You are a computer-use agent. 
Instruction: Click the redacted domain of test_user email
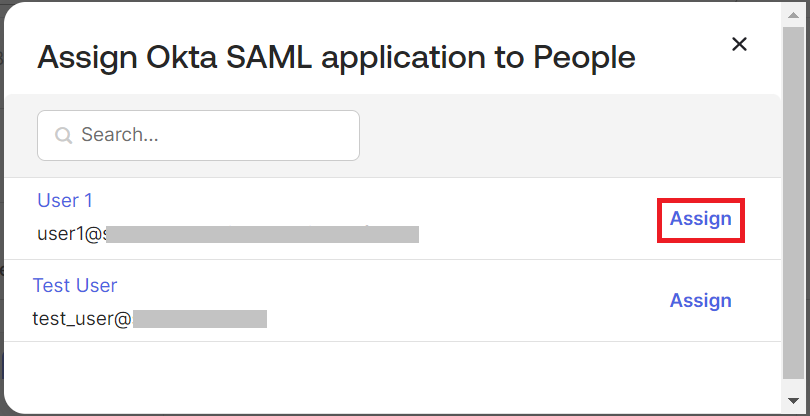click(x=200, y=319)
